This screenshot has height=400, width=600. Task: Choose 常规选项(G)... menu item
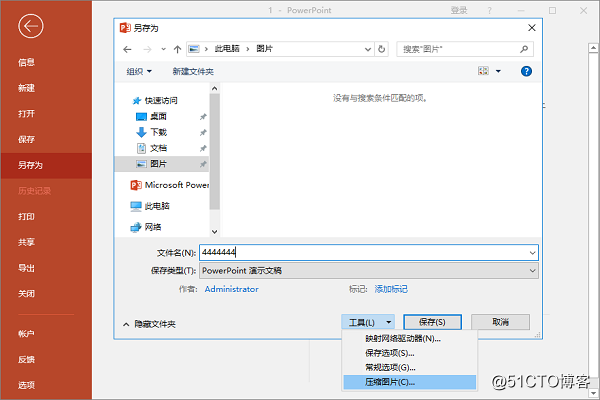(x=409, y=367)
